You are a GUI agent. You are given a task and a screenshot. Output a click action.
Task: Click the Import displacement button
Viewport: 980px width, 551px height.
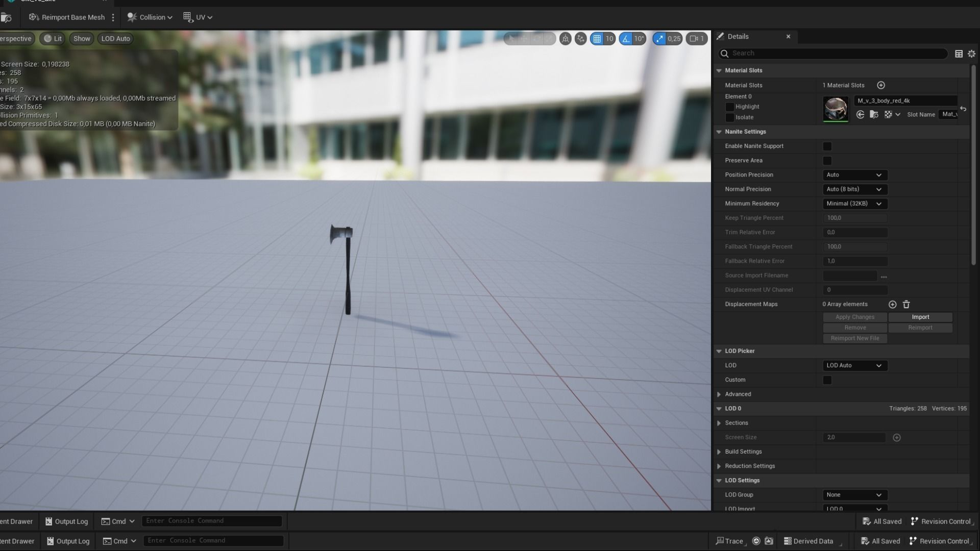click(920, 317)
